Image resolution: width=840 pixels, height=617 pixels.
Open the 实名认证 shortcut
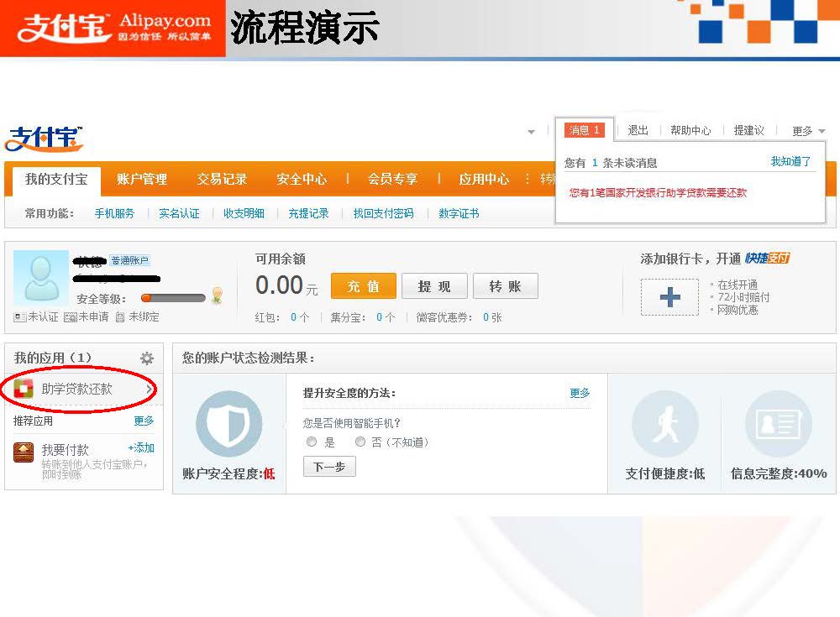(179, 213)
